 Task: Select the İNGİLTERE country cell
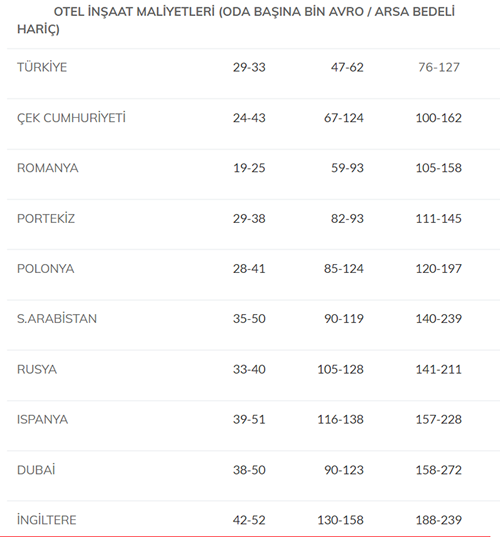[47, 520]
